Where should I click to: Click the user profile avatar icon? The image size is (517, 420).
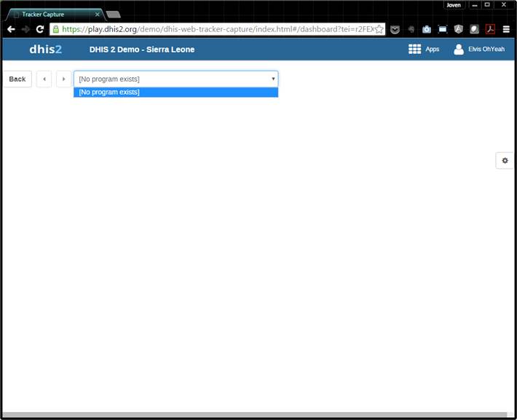[x=459, y=49]
